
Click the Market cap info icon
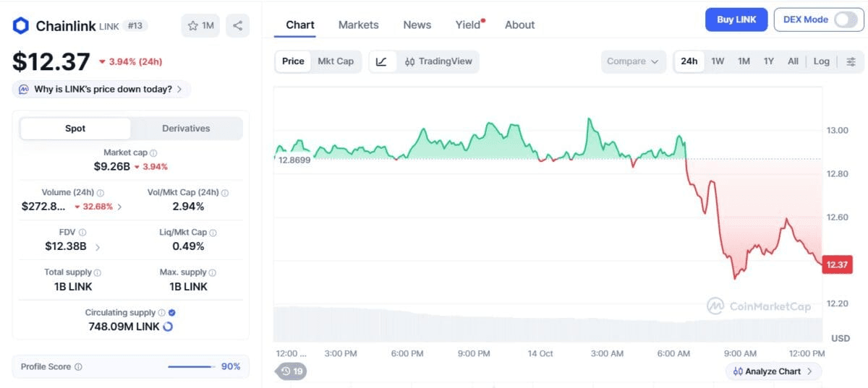153,153
